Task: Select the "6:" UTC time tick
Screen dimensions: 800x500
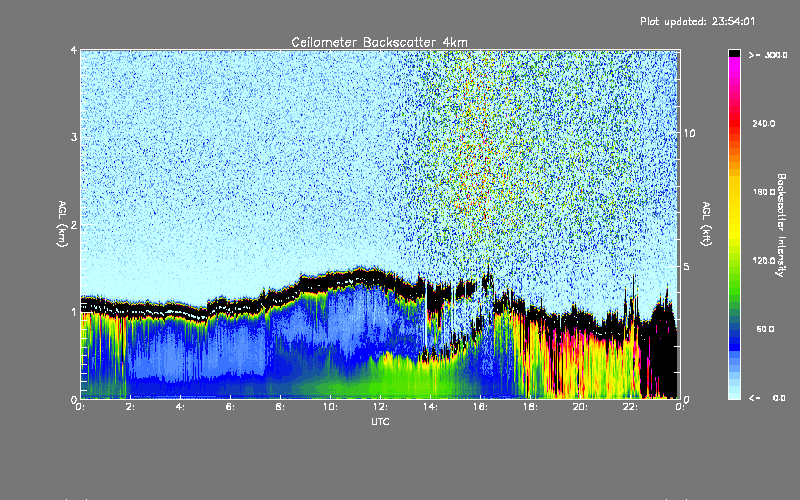Action: 230,407
